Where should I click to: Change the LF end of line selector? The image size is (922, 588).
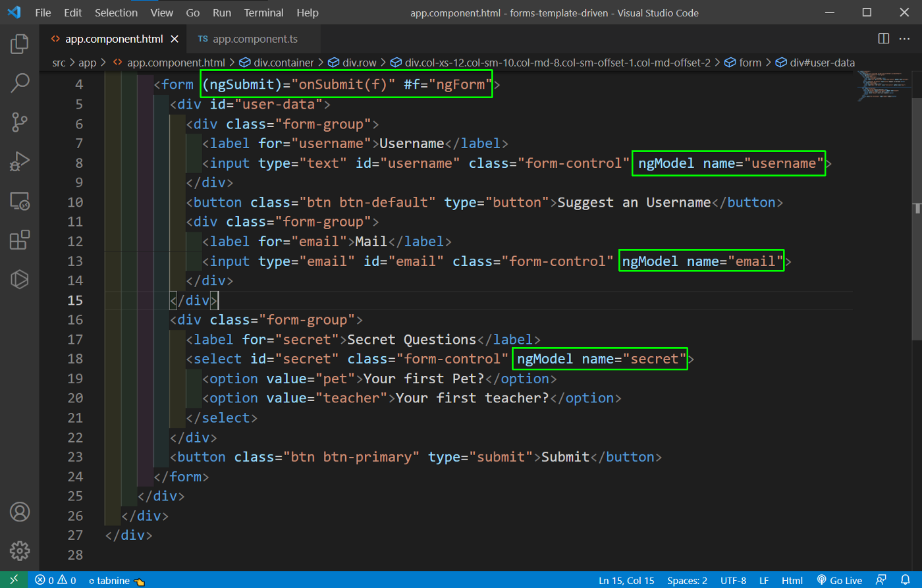(x=764, y=580)
